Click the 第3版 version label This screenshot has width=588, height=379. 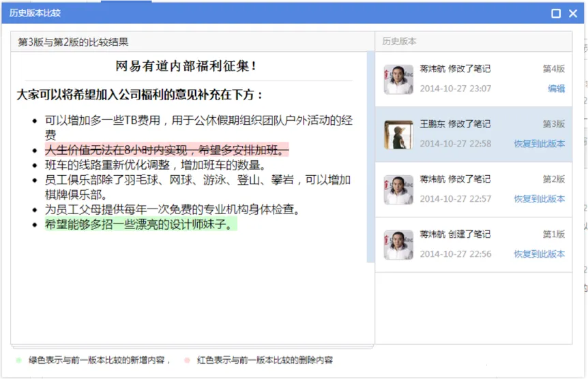coord(554,123)
